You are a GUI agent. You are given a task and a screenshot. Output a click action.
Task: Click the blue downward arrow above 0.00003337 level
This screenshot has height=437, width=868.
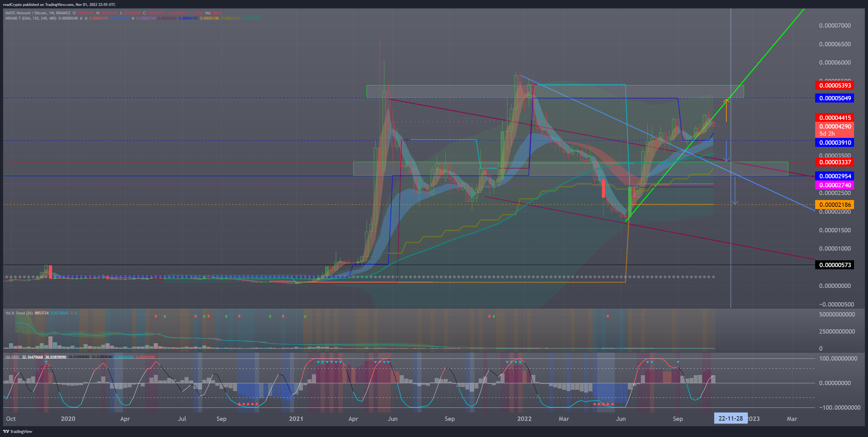(x=726, y=151)
